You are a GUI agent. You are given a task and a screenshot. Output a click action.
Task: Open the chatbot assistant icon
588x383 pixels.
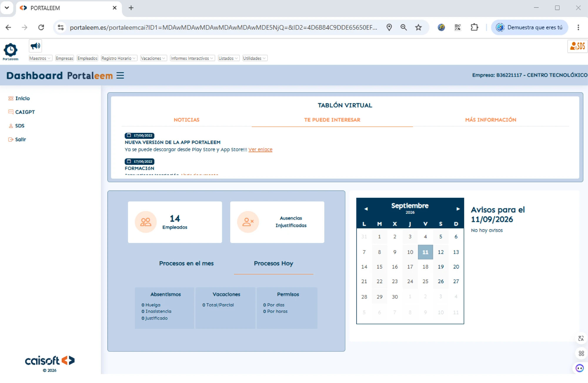click(x=579, y=368)
